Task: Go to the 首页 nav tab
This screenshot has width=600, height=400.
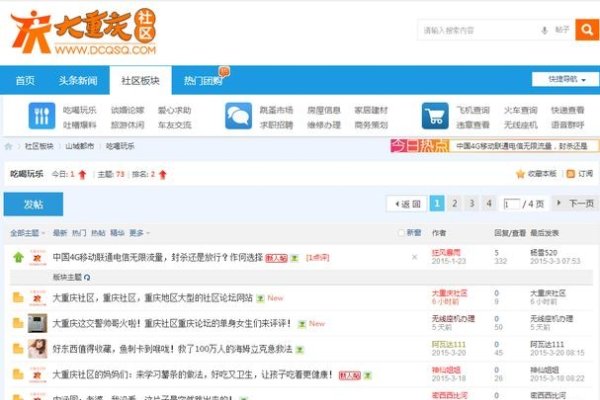Action: 25,80
